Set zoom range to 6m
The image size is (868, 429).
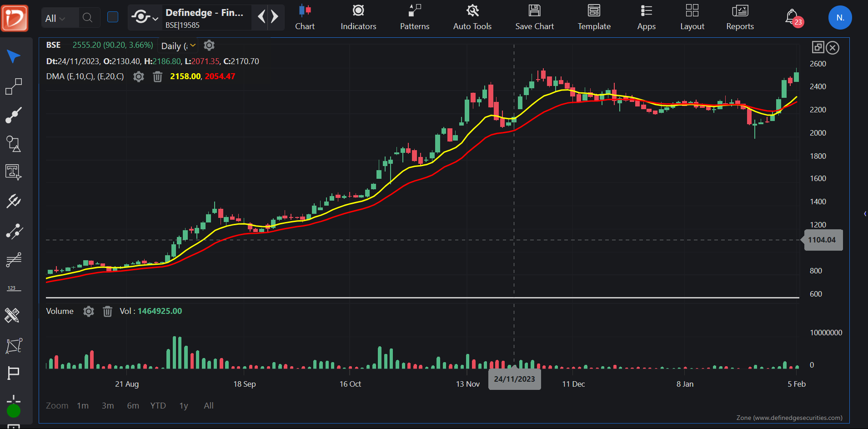click(133, 405)
